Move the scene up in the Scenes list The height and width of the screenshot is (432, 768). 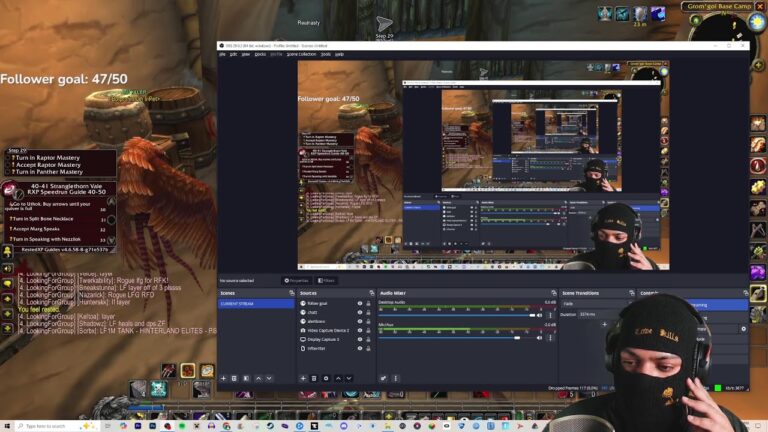tap(259, 378)
